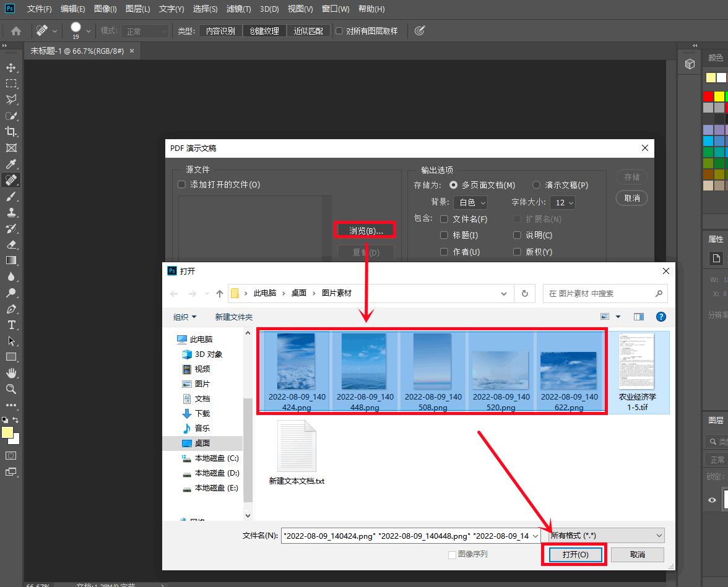Select the Move tool in the toolbar

pos(11,67)
